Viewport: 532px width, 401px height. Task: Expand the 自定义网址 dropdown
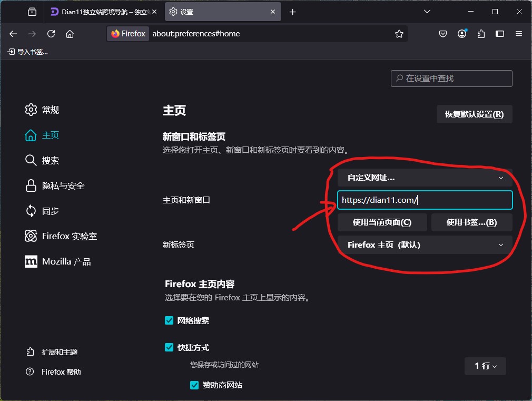pyautogui.click(x=425, y=178)
